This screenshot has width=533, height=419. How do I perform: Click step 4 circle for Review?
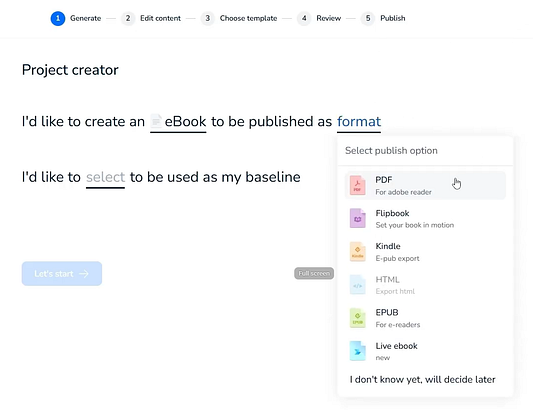[x=304, y=18]
